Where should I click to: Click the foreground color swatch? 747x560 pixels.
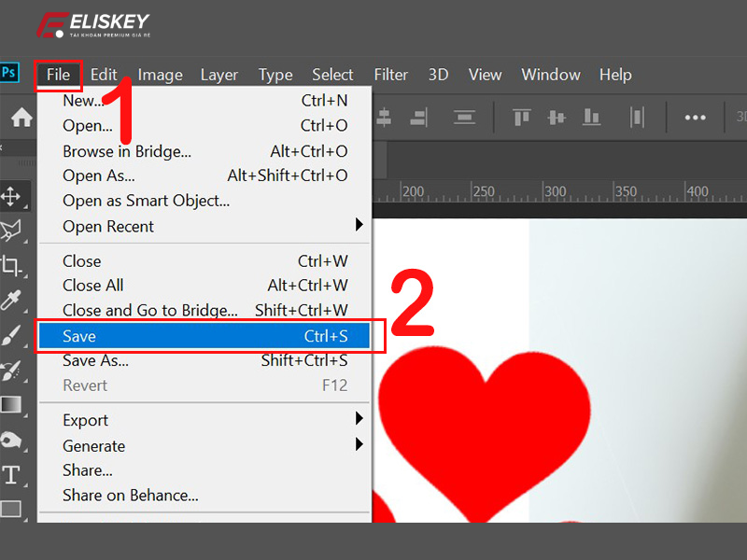click(11, 404)
